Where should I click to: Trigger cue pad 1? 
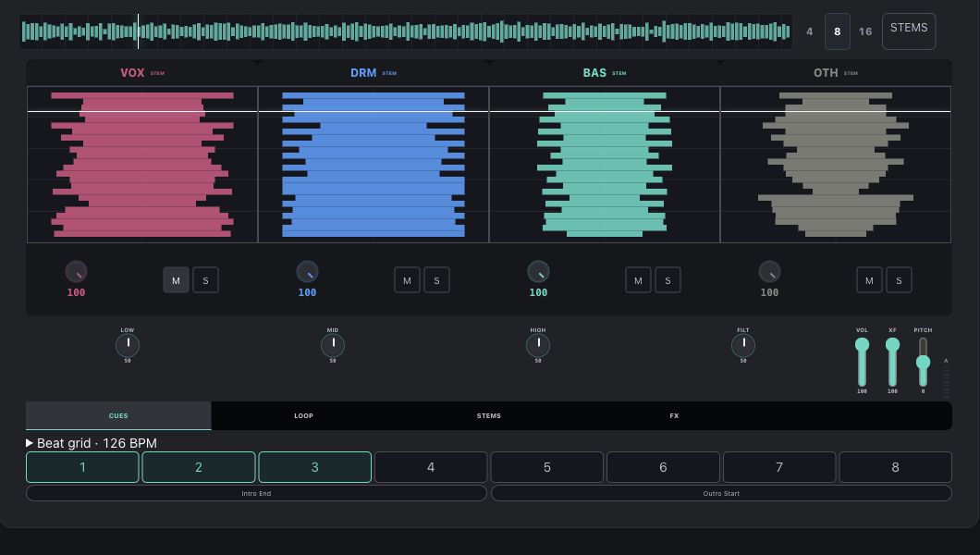[x=82, y=467]
